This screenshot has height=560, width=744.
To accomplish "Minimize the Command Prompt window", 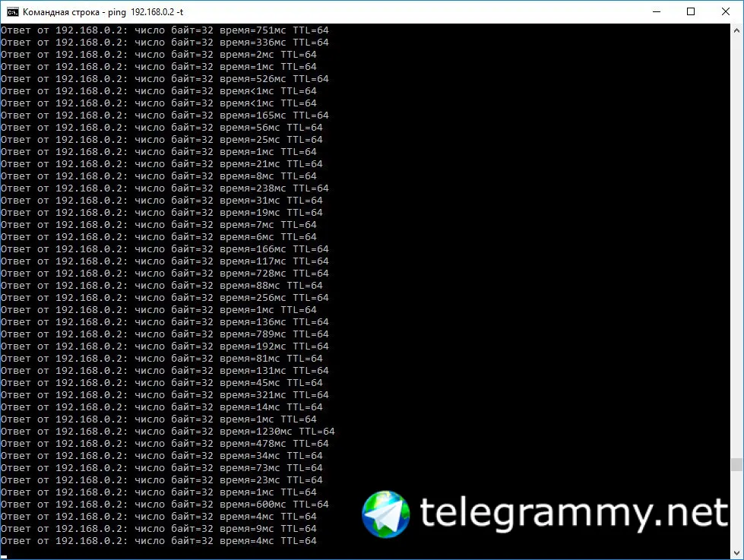I will coord(657,12).
